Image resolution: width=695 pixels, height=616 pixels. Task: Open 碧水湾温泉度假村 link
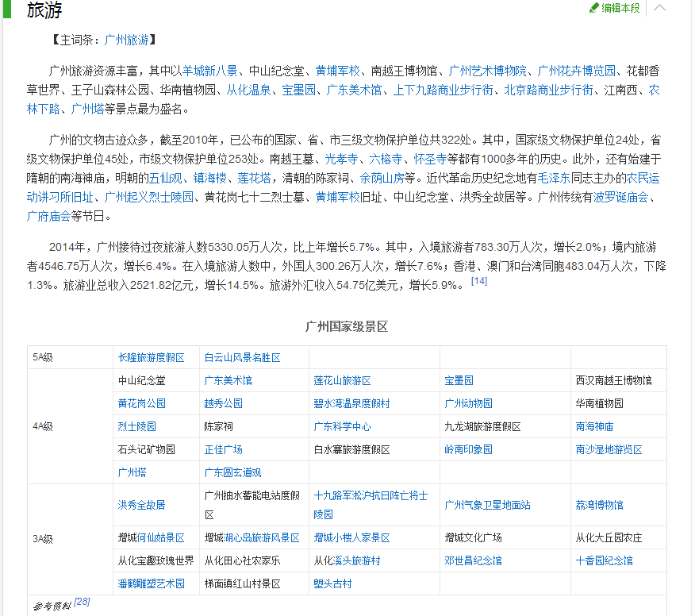[352, 404]
